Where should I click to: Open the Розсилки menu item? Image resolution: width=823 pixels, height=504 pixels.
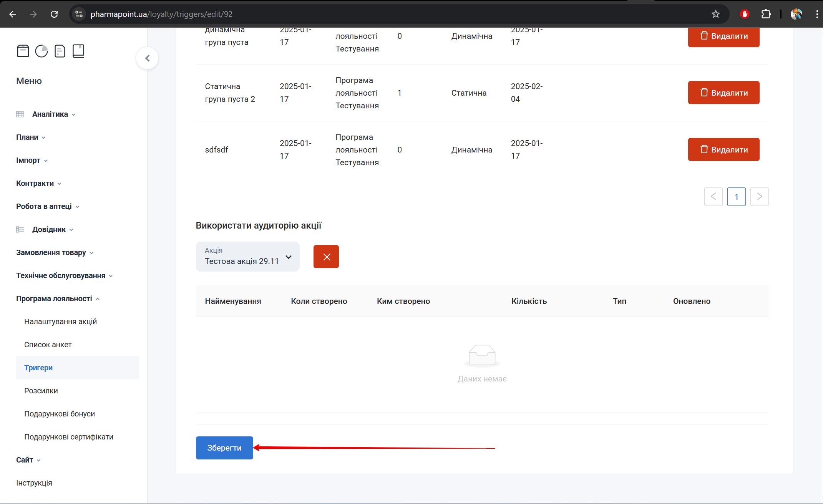point(41,391)
